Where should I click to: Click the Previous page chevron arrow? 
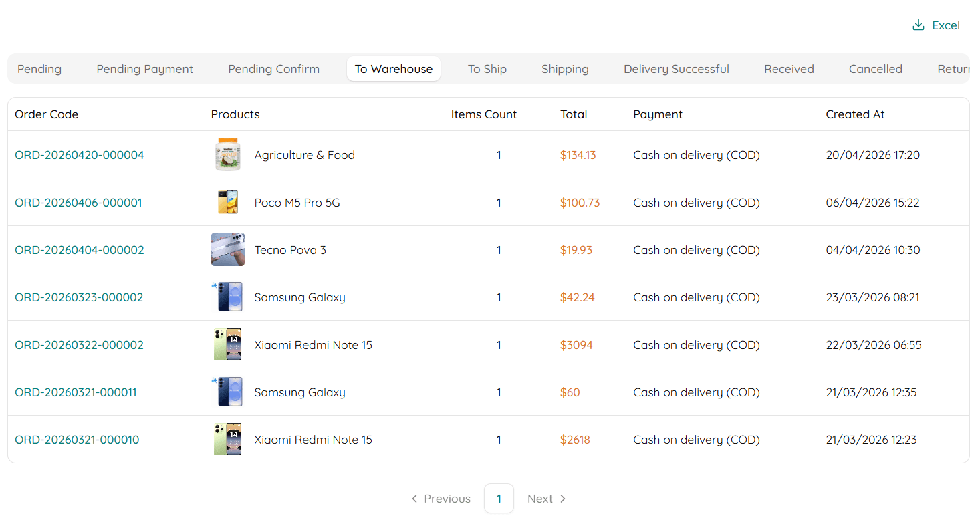click(x=414, y=499)
